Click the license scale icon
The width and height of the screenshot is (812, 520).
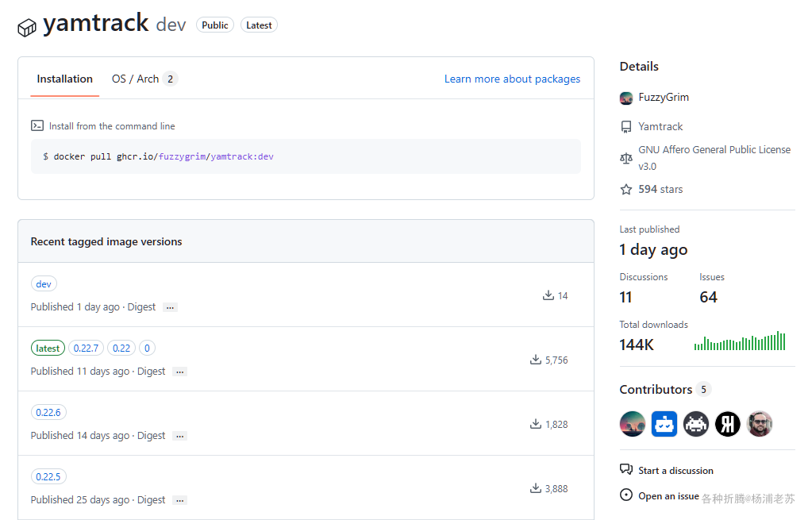626,158
